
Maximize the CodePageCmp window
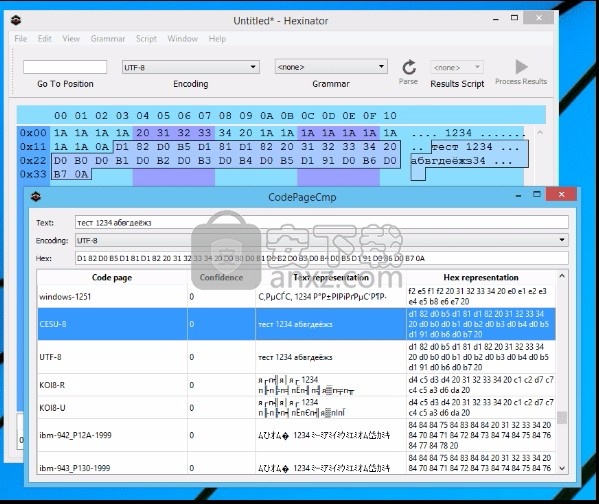537,194
